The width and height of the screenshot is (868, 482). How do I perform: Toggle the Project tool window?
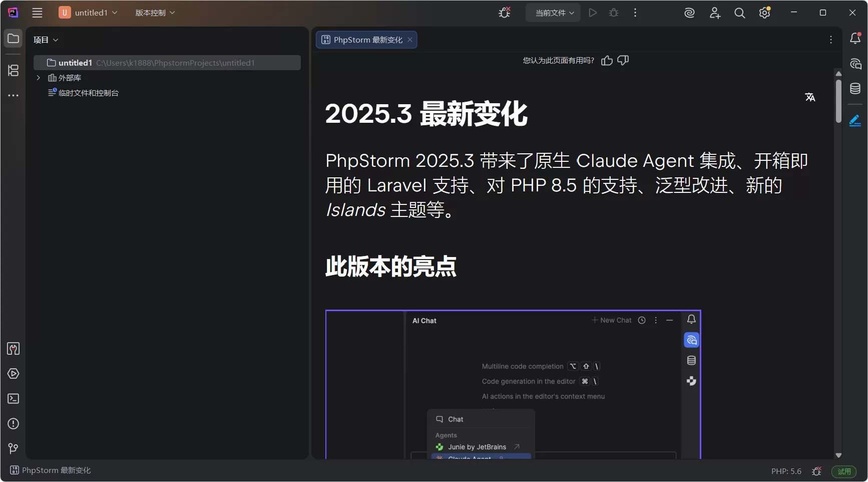13,38
